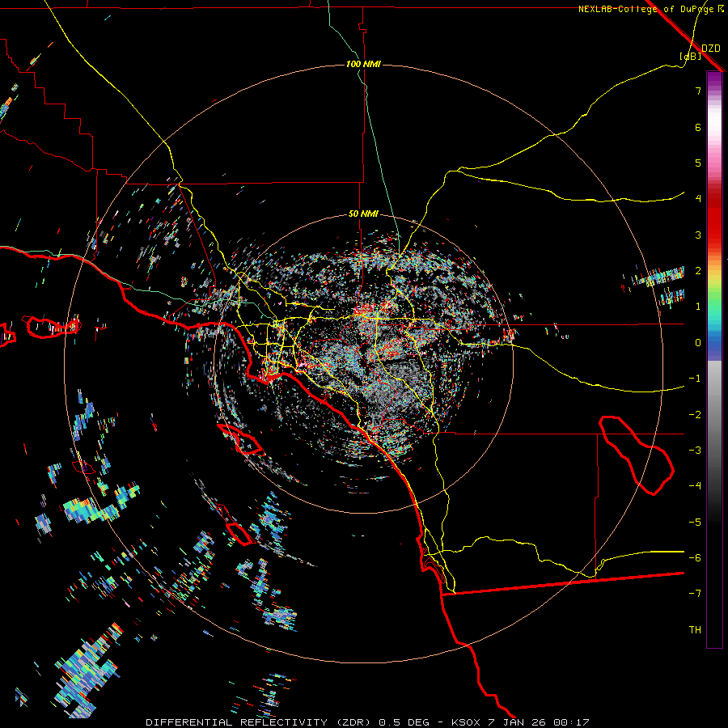Click the scale value 1 label
728x728 pixels.
coord(698,307)
